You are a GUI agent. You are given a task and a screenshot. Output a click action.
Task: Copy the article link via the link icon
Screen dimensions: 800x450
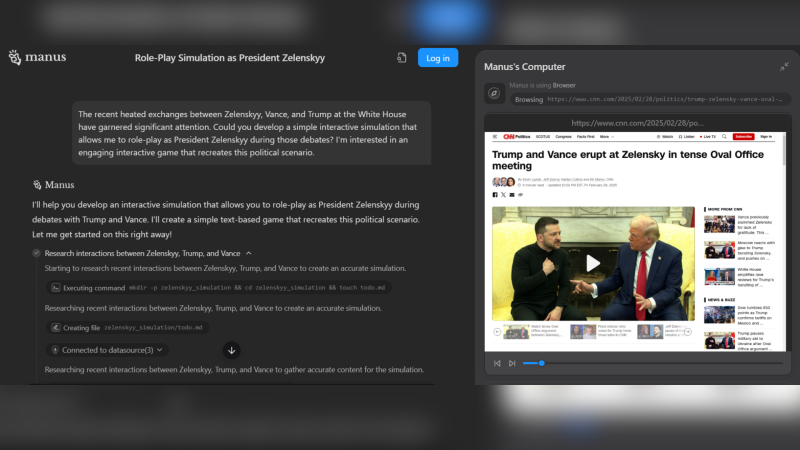click(x=520, y=195)
